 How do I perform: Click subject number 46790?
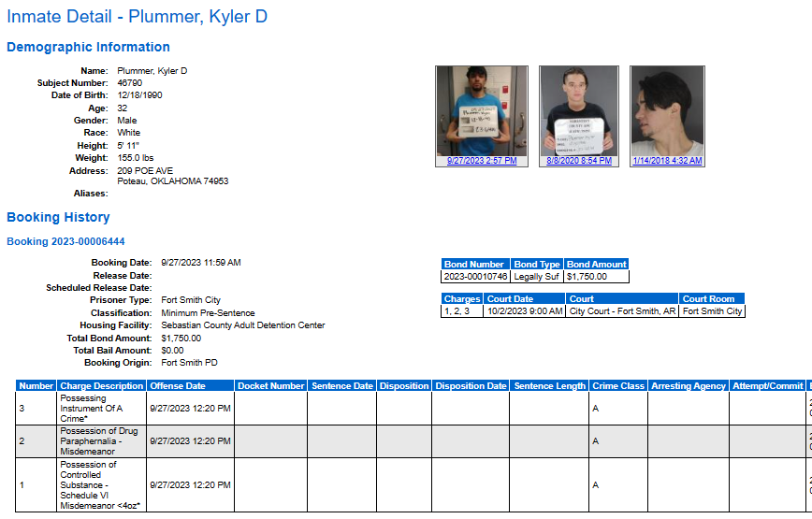(x=129, y=83)
